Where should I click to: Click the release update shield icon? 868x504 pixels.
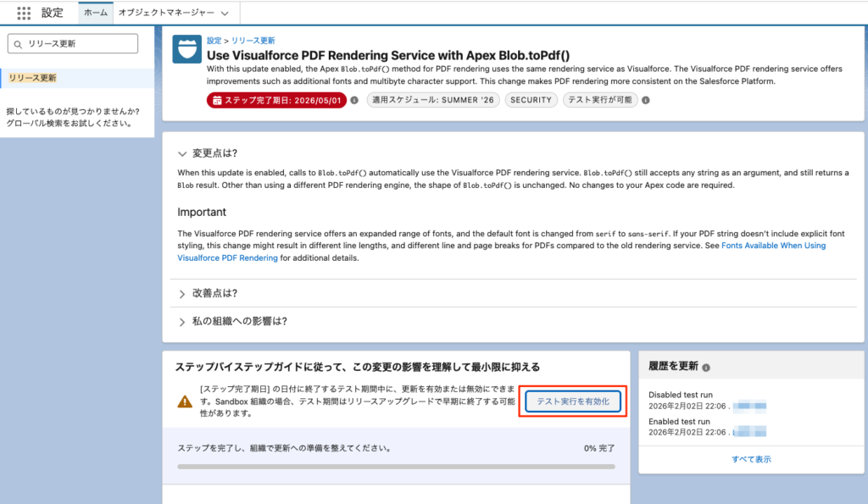[186, 49]
